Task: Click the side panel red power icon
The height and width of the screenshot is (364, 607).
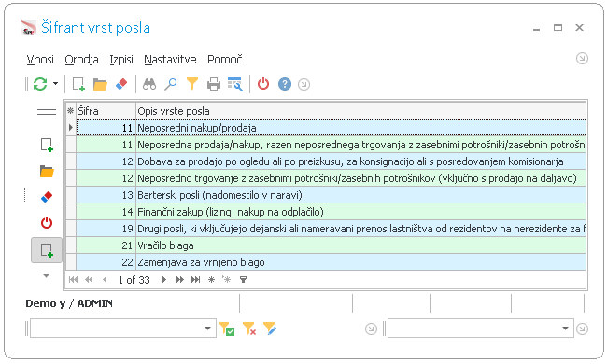Action: tap(47, 223)
